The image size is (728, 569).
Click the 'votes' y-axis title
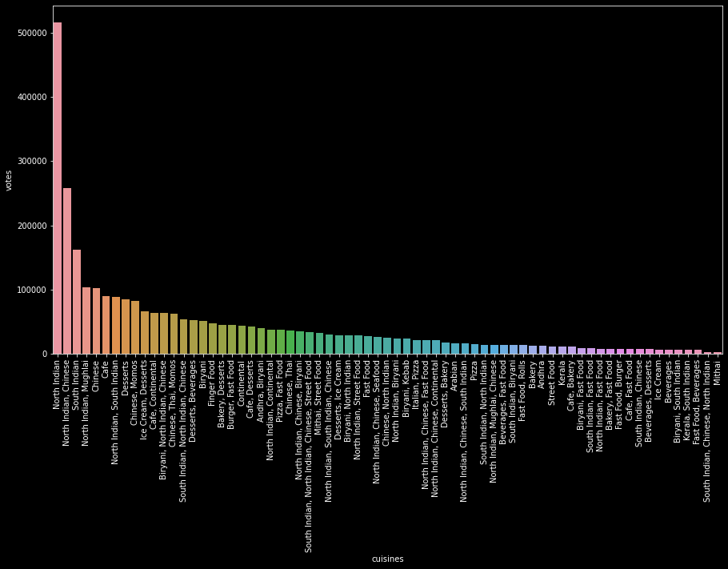click(10, 179)
